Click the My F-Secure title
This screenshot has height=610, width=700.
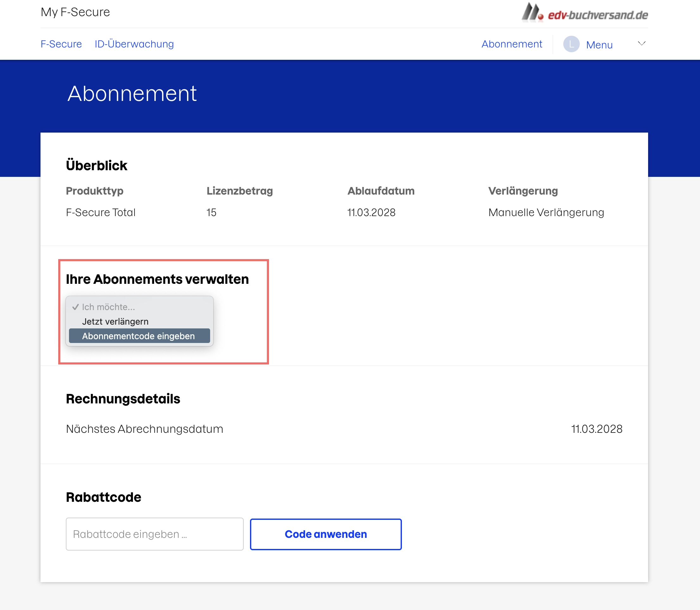pyautogui.click(x=75, y=12)
